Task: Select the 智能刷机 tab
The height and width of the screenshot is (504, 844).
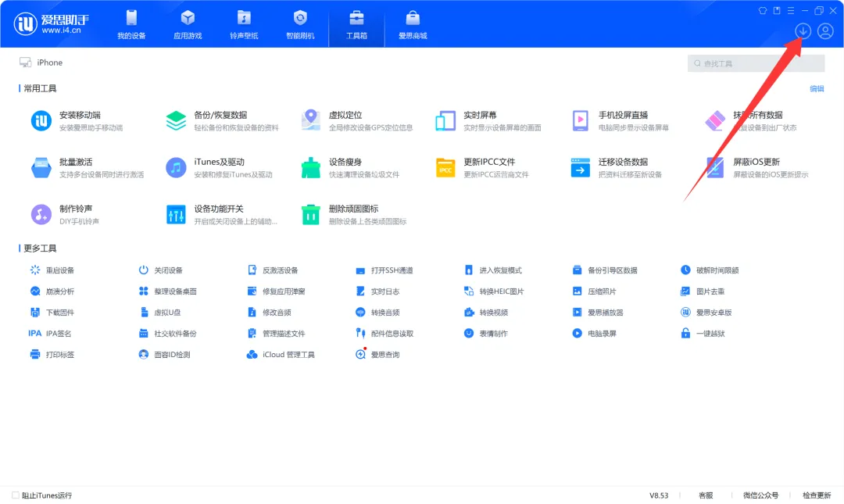Action: [300, 25]
